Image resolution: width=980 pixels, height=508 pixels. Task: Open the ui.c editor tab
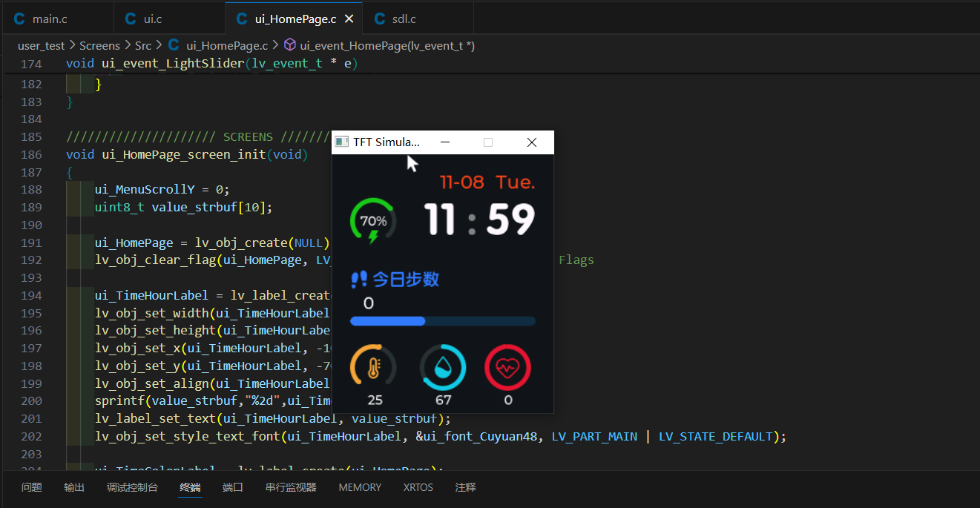(169, 19)
